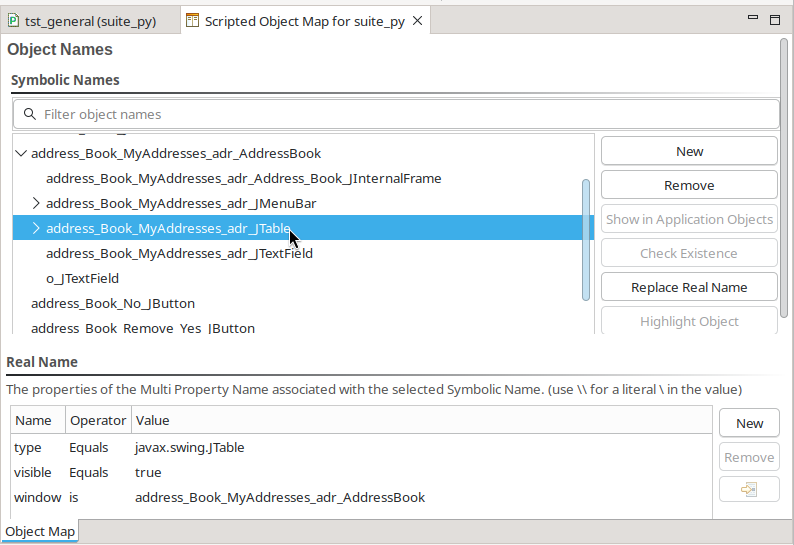Image resolution: width=794 pixels, height=545 pixels.
Task: Maximize the editor view
Action: (x=775, y=19)
